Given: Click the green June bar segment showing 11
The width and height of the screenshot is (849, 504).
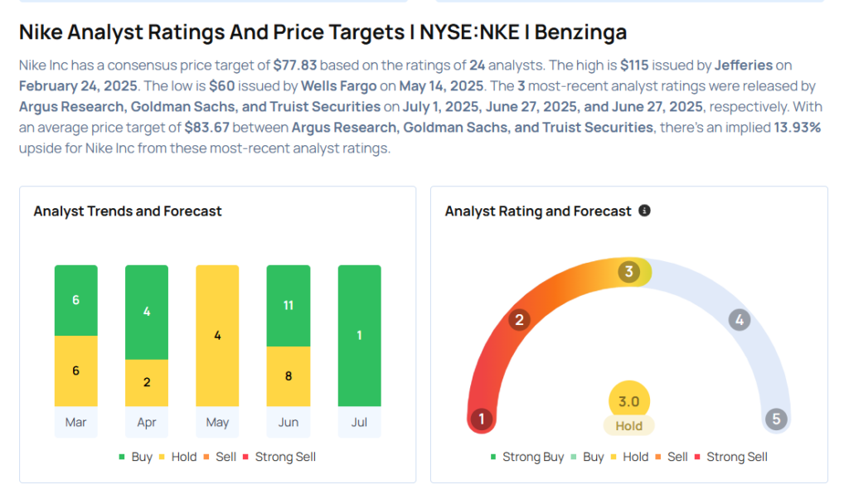Looking at the screenshot, I should pos(289,305).
